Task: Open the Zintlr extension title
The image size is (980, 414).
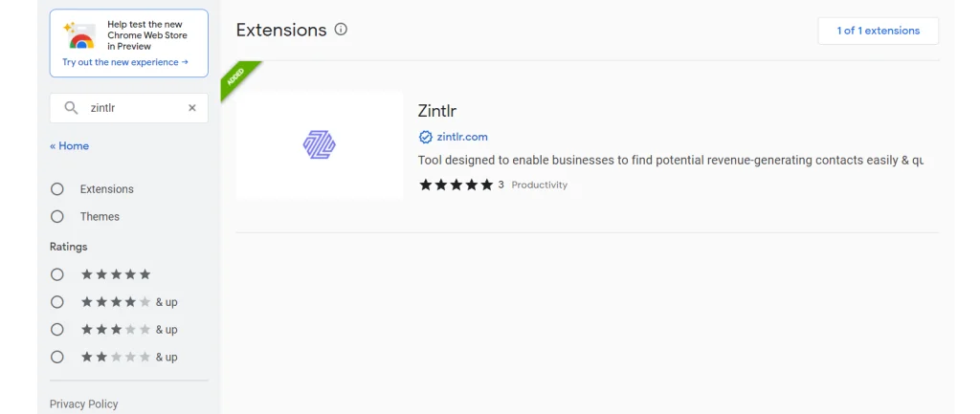Action: (437, 111)
